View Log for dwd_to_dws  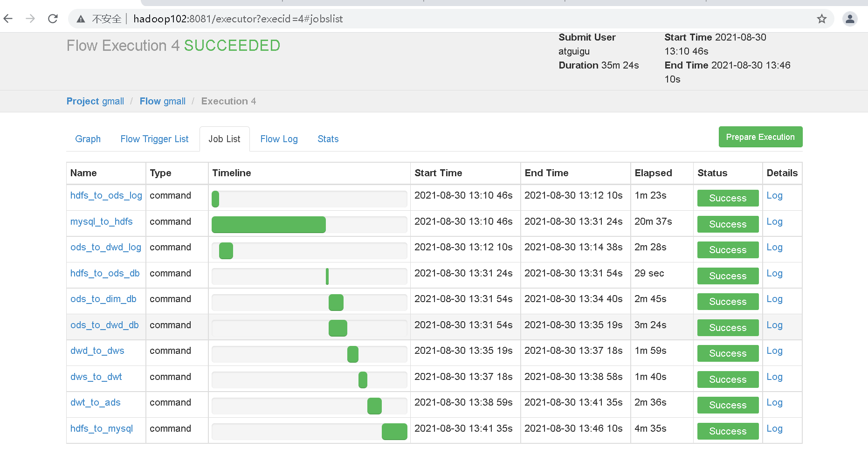pyautogui.click(x=774, y=351)
